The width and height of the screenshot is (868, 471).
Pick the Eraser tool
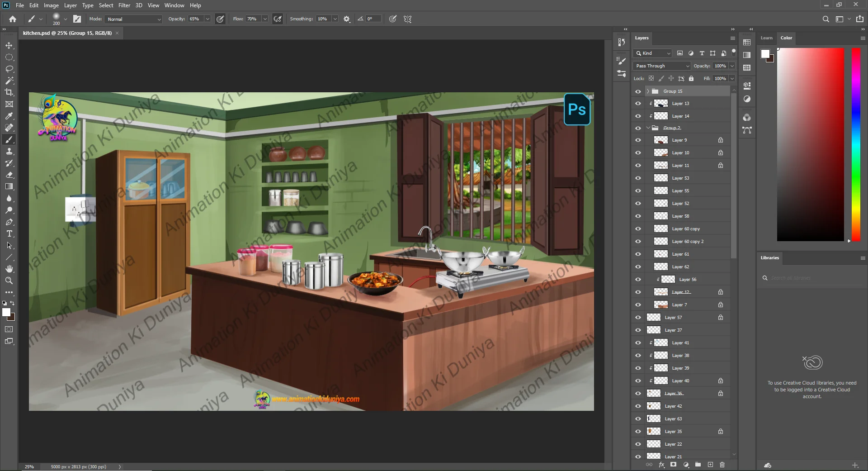point(9,175)
